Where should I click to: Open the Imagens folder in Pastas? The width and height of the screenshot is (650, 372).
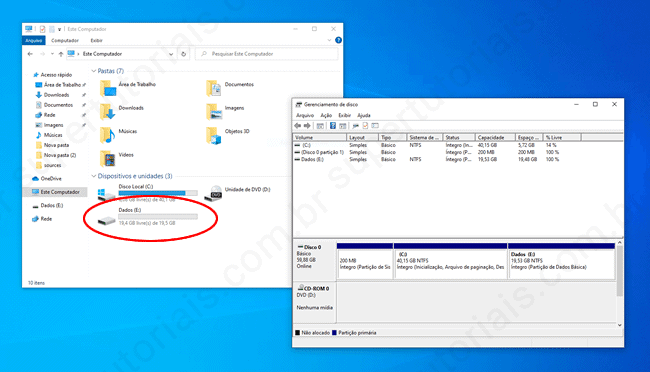(225, 112)
